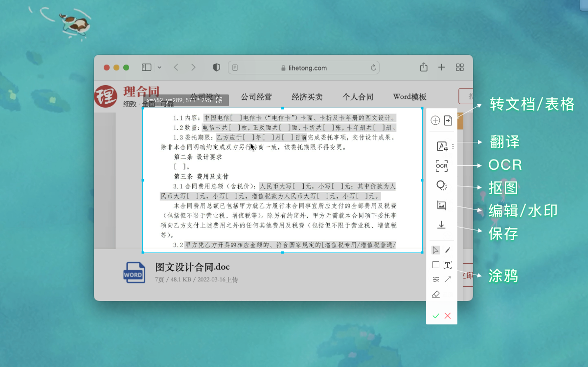Viewport: 588px width, 367px height.
Task: Open the 经济买卖 navigation item
Action: point(307,97)
